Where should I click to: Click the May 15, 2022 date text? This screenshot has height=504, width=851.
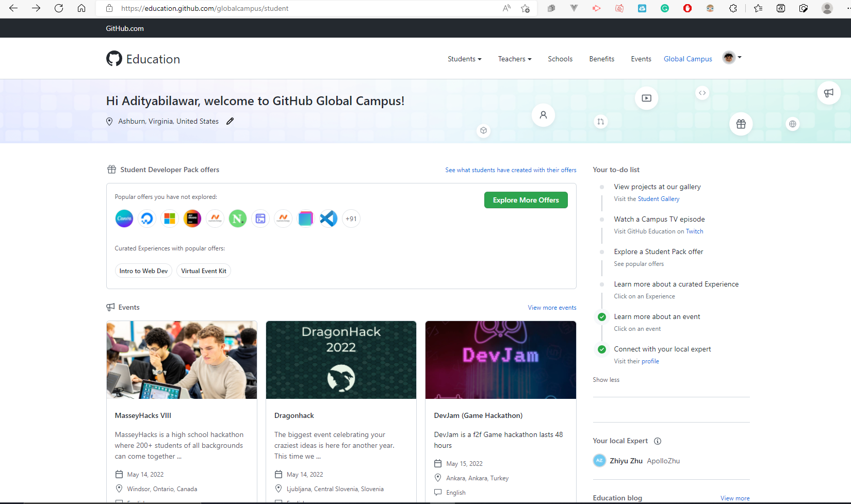pyautogui.click(x=464, y=464)
